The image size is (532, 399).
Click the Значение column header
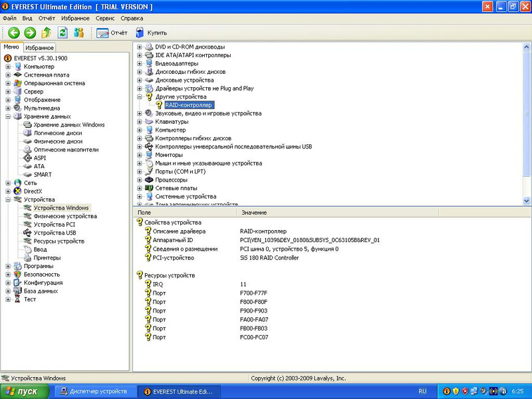tap(253, 212)
